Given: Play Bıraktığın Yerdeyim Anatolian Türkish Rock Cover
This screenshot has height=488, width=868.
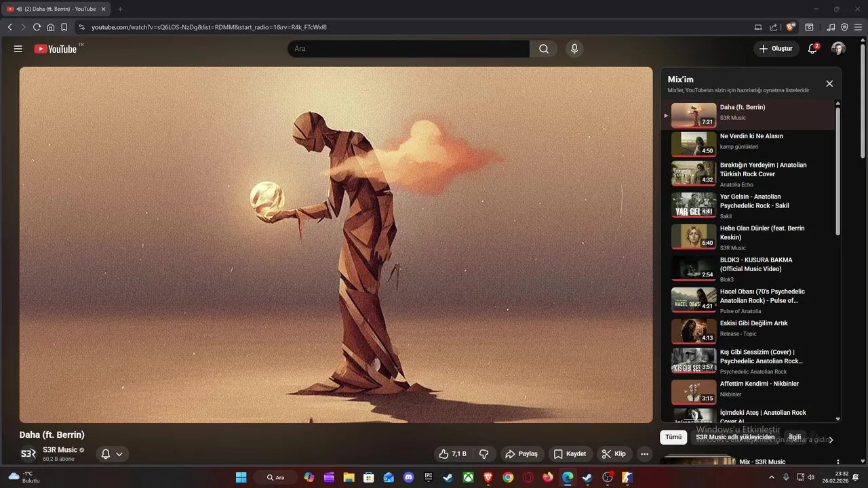Looking at the screenshot, I should (x=748, y=174).
